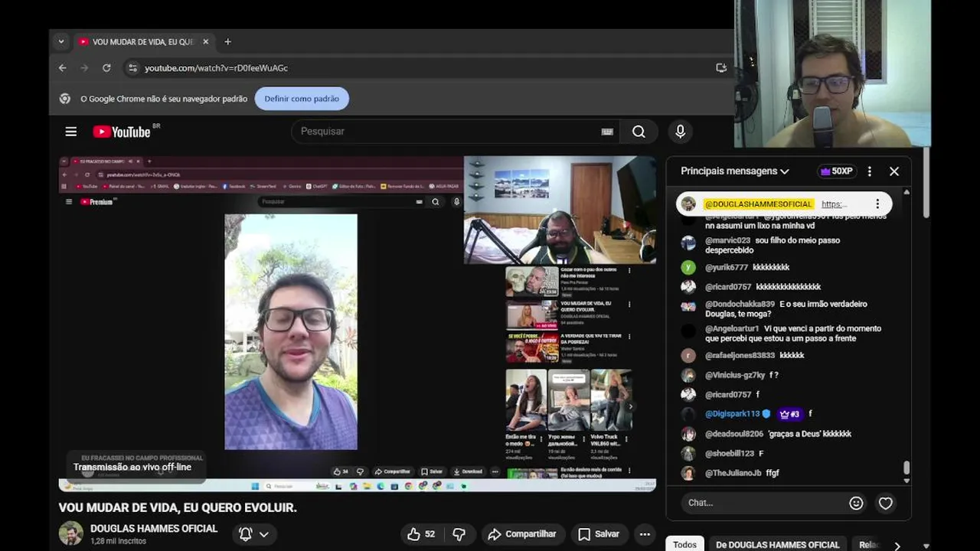This screenshot has width=980, height=551.
Task: Open the pinned https link
Action: pyautogui.click(x=834, y=204)
